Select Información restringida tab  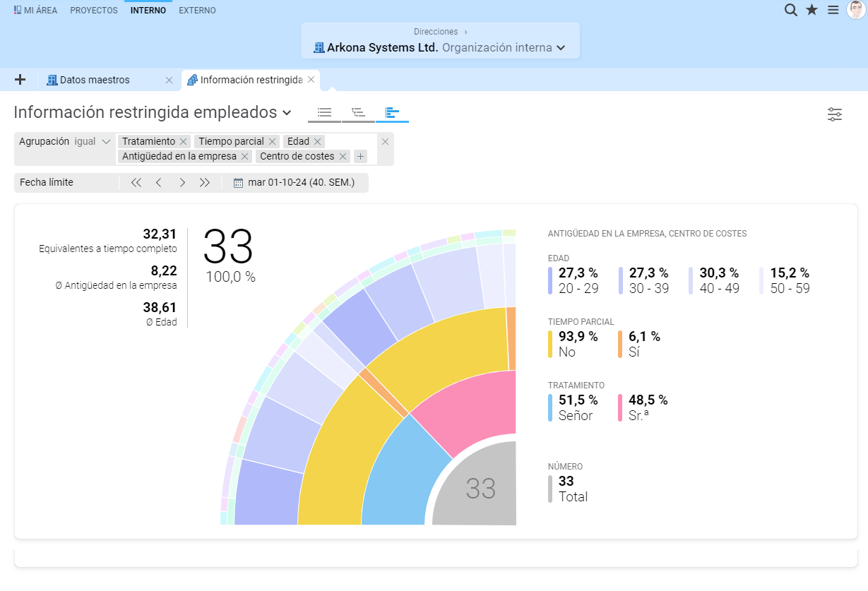(x=251, y=80)
